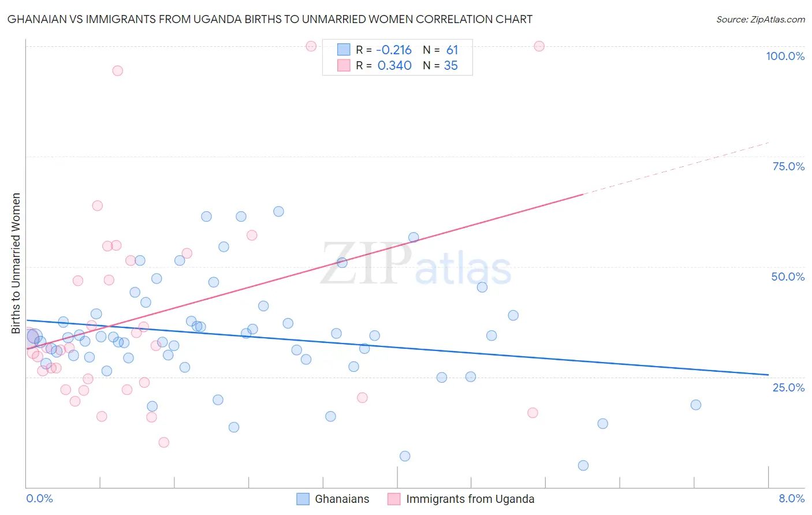812x515 pixels.
Task: Click the pink Immigrants from Uganda legend swatch
Action: [x=394, y=499]
